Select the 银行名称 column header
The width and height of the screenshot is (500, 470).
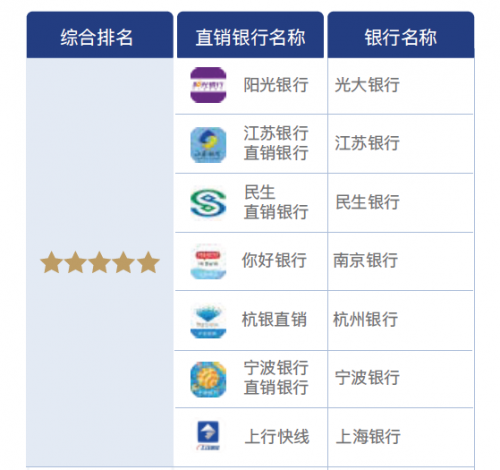tap(401, 35)
